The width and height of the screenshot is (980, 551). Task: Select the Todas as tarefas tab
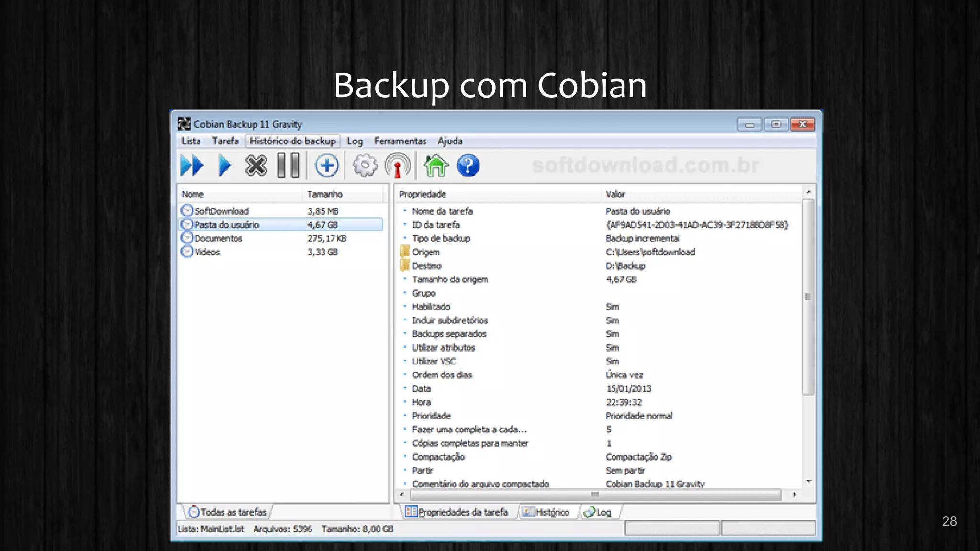pos(228,512)
